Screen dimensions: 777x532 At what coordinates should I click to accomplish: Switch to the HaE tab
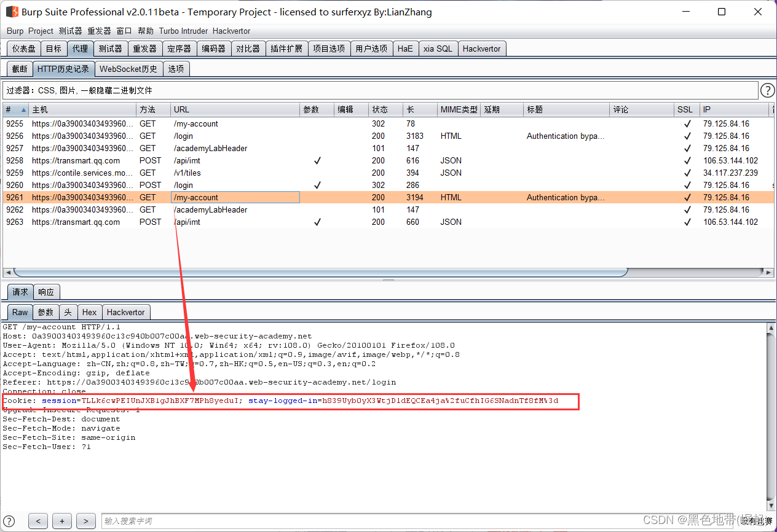405,49
